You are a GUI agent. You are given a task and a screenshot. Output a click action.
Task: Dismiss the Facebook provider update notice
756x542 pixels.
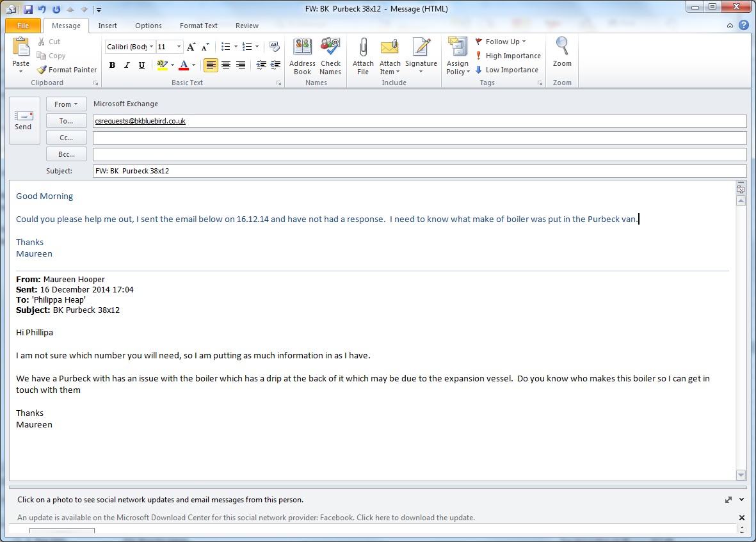[x=741, y=518]
